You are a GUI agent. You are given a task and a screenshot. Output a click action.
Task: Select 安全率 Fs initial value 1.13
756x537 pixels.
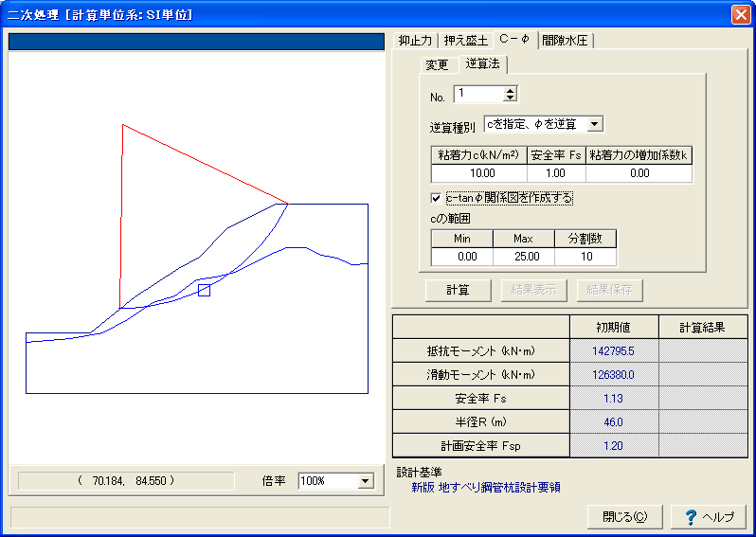point(613,398)
